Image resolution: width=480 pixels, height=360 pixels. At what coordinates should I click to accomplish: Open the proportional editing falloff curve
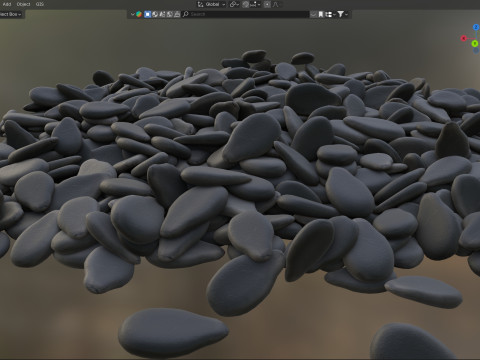click(x=275, y=4)
